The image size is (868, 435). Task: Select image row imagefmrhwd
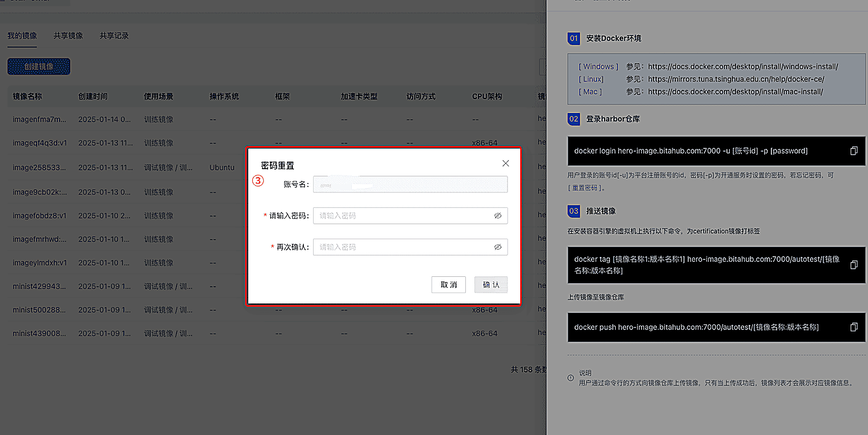(x=273, y=239)
